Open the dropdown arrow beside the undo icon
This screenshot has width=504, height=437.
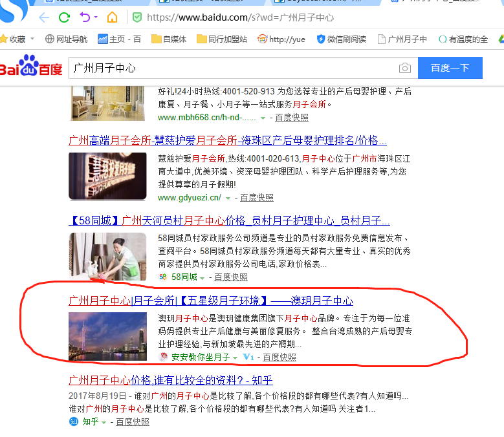96,17
